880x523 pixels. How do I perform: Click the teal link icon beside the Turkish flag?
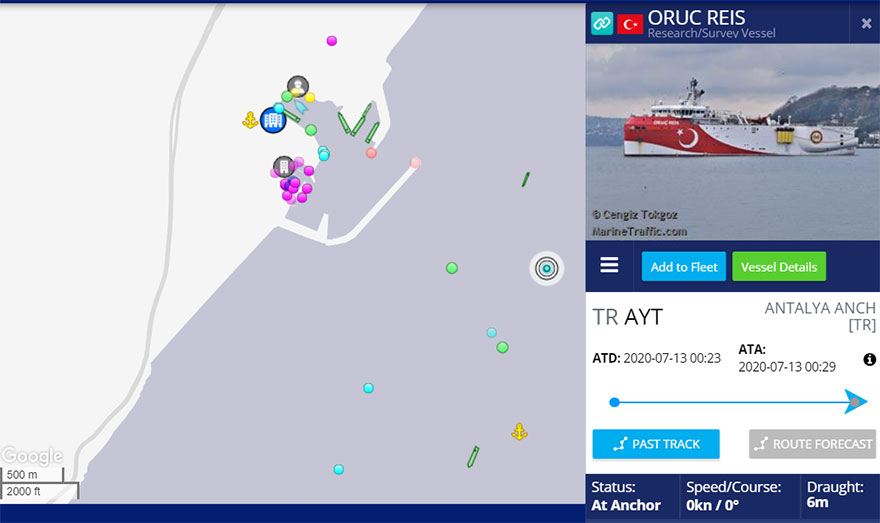click(602, 24)
